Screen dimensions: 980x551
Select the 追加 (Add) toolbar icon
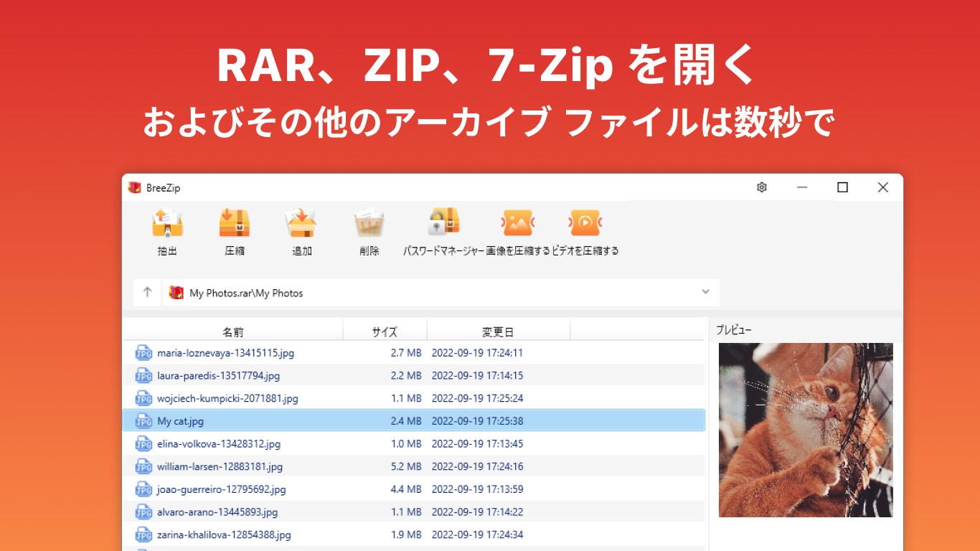[x=302, y=223]
